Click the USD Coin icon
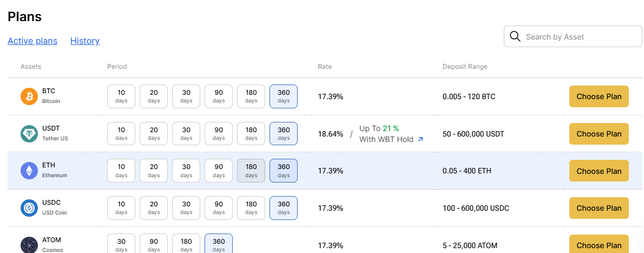644x253 pixels. click(x=29, y=208)
